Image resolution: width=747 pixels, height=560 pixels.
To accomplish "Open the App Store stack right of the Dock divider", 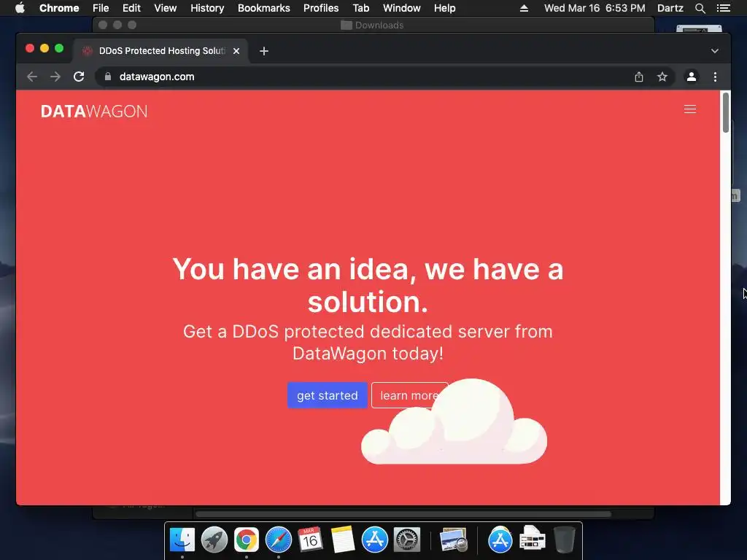I will (500, 540).
